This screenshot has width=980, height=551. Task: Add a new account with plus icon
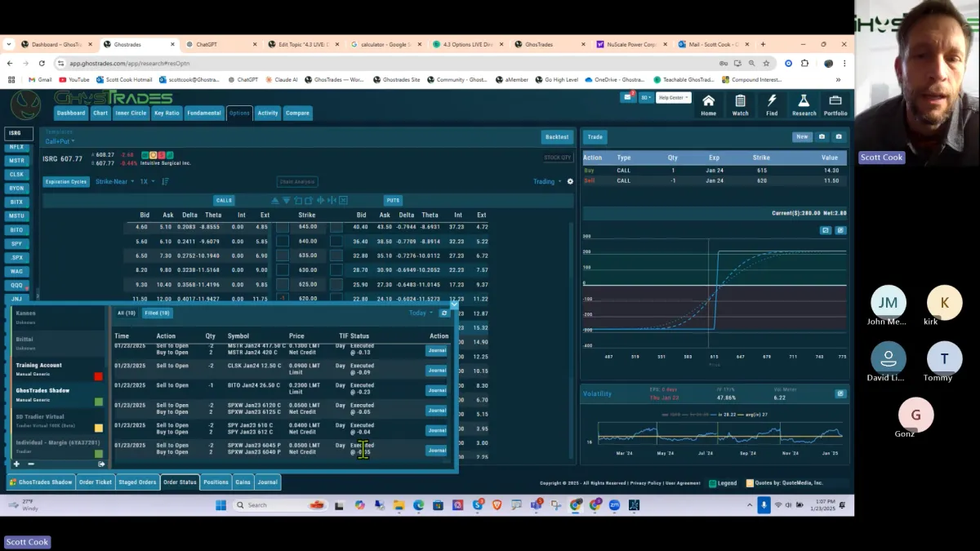[x=16, y=464]
